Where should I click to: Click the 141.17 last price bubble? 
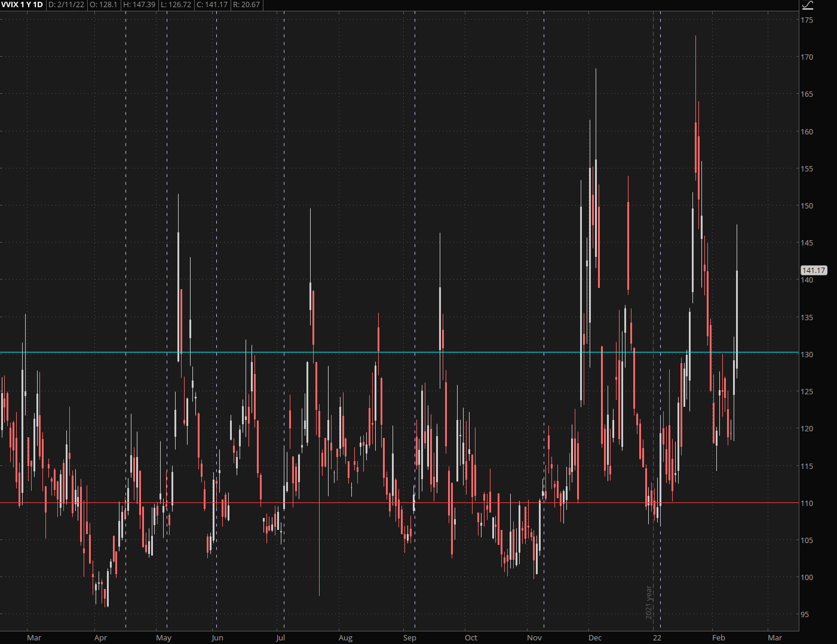[x=814, y=271]
